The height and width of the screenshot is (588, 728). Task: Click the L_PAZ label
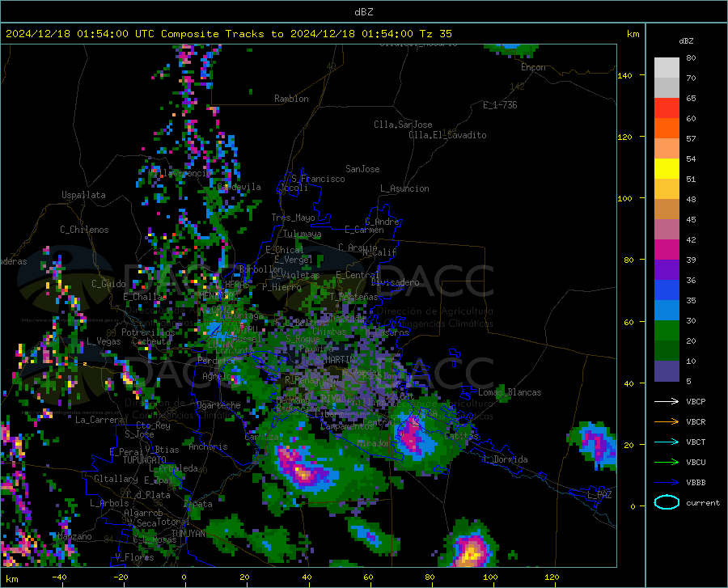pyautogui.click(x=599, y=495)
